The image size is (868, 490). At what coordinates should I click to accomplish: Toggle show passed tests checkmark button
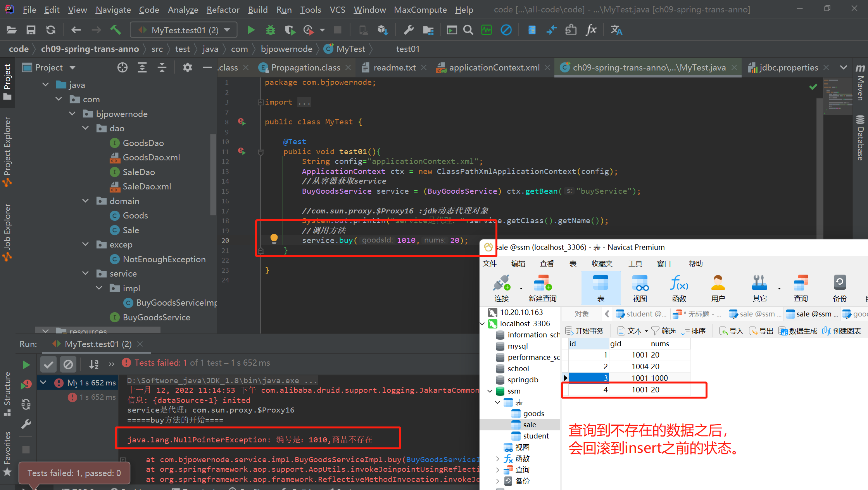48,364
